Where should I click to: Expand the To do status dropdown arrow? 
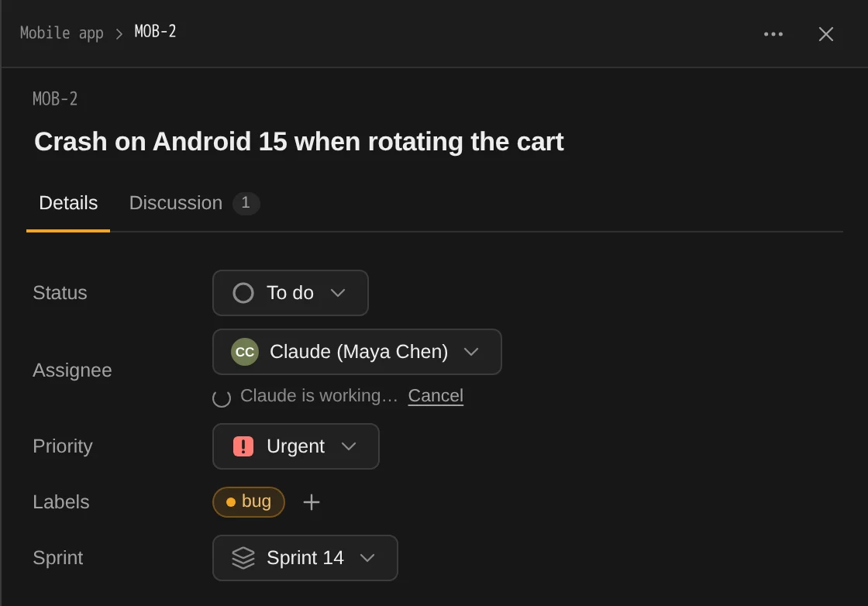click(x=338, y=293)
